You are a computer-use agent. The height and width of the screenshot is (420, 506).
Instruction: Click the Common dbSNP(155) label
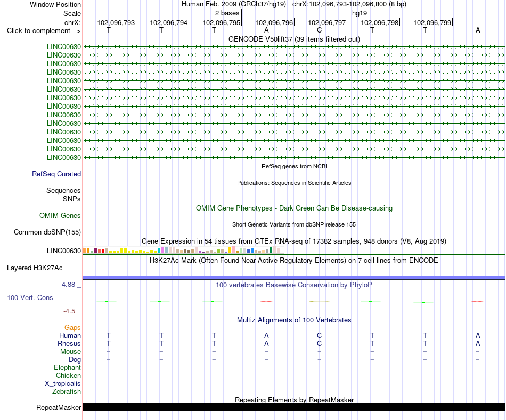(47, 232)
